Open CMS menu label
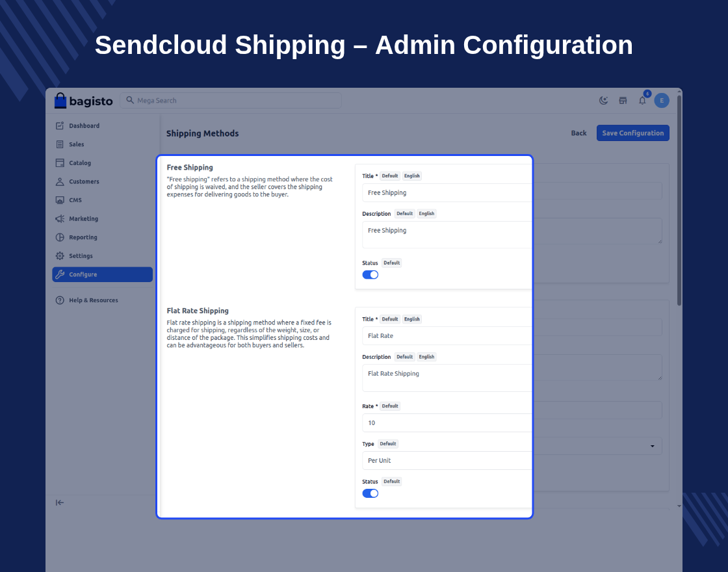 [x=75, y=200]
